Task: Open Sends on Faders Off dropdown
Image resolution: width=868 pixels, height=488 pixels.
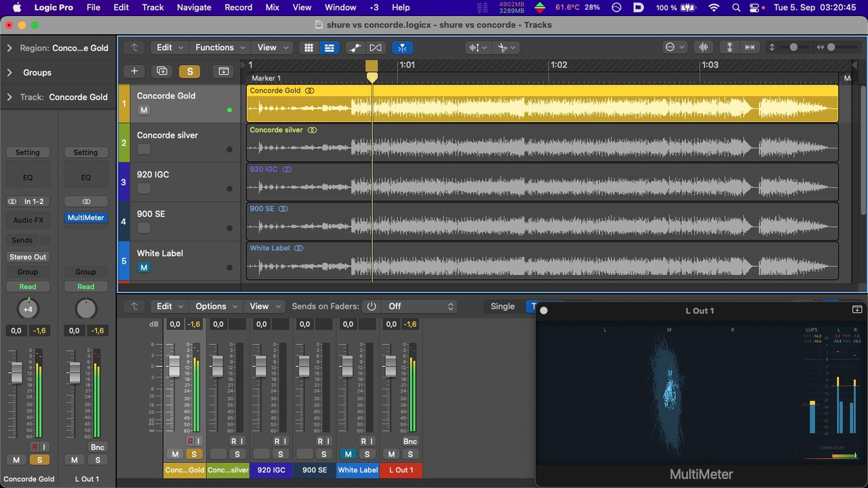Action: coord(418,306)
